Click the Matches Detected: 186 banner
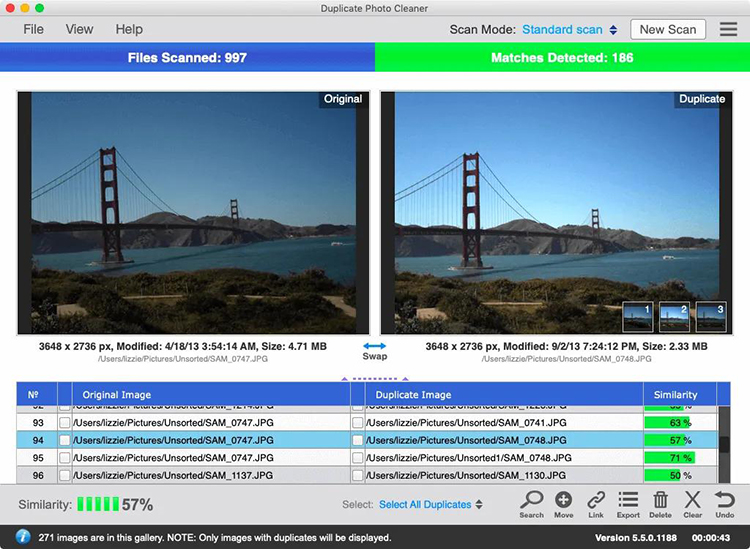The height and width of the screenshot is (549, 750). [562, 57]
